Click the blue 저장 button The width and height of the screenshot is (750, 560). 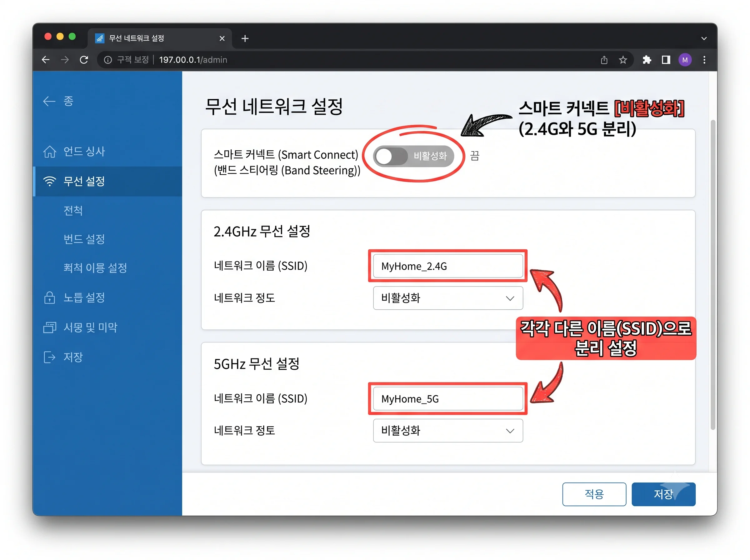(663, 494)
